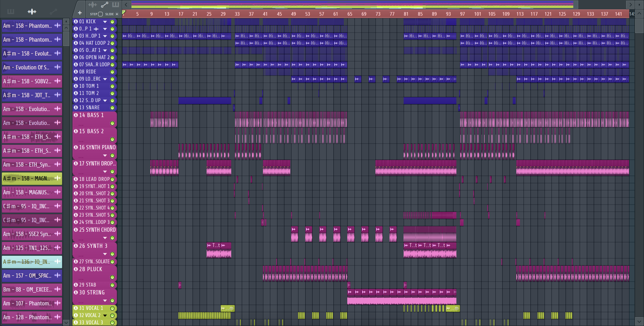Select the pattern clip focus piano icon in playlist header
This screenshot has width=644, height=326.
116,4
